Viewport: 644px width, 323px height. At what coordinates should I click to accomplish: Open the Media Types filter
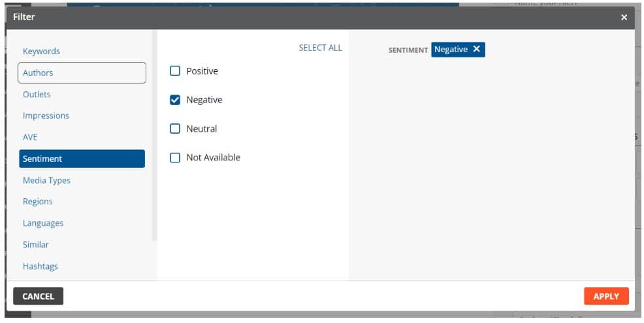[46, 181]
